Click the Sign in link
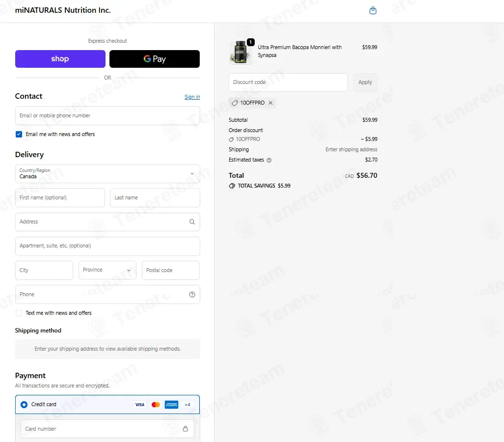504x442 pixels. click(192, 97)
